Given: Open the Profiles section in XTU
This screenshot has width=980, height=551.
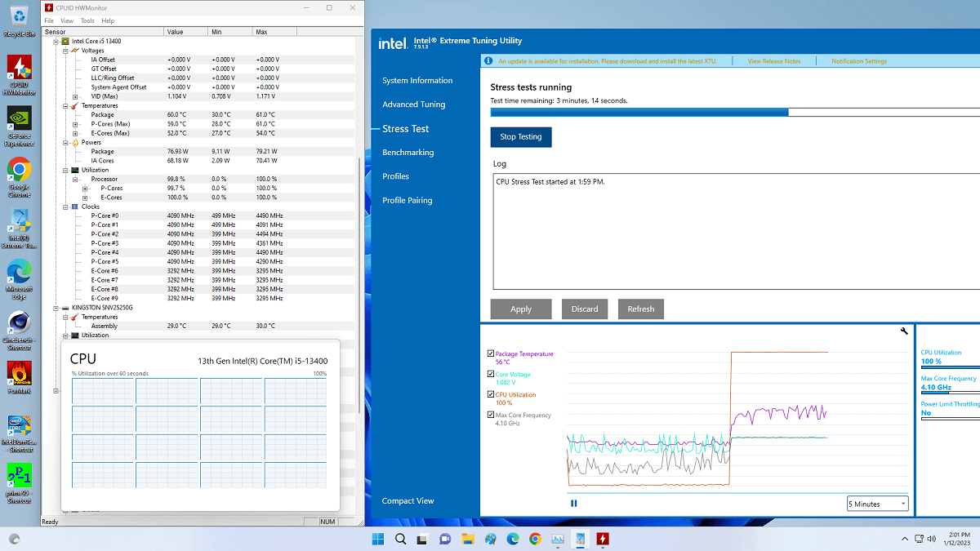Looking at the screenshot, I should (x=396, y=176).
